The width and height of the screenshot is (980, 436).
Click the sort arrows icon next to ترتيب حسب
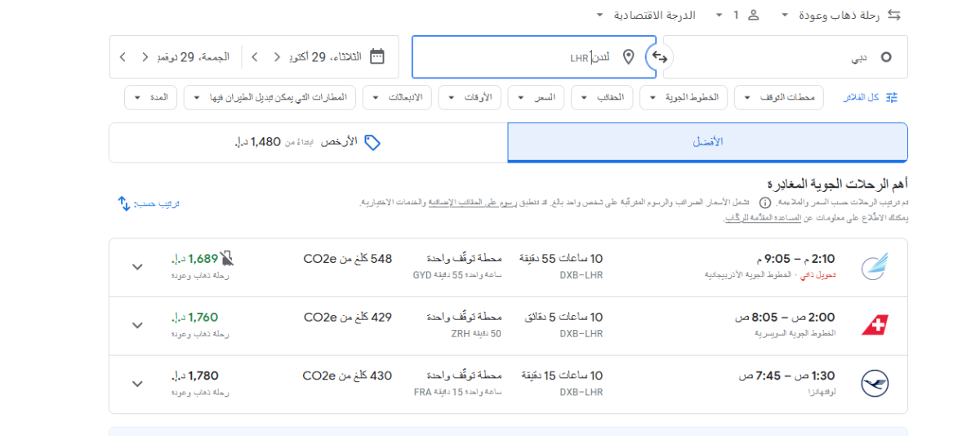coord(124,203)
